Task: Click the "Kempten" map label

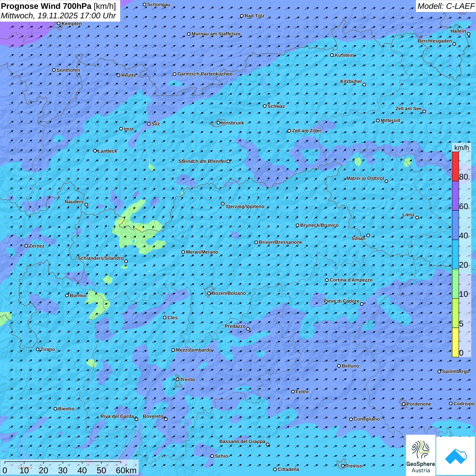Action: (x=72, y=24)
